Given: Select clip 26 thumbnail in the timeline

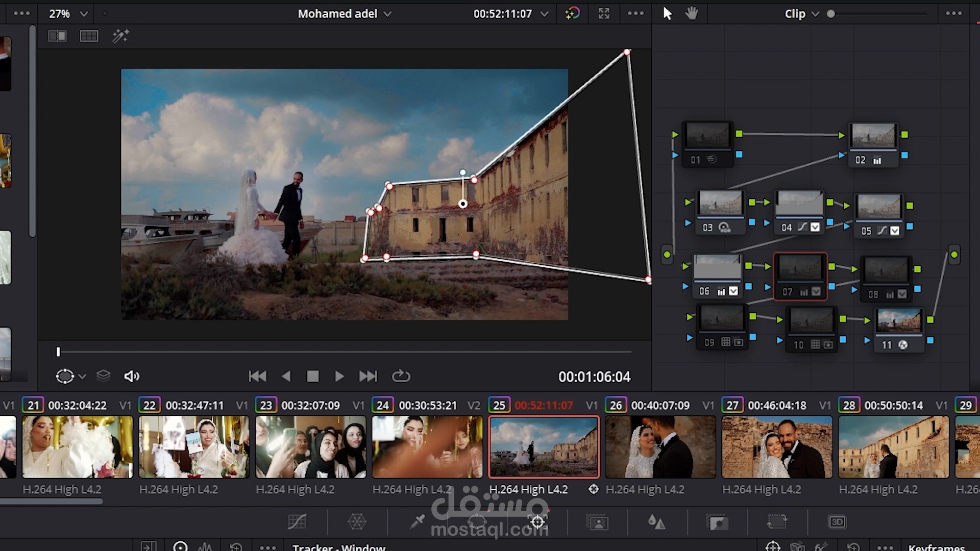Looking at the screenshot, I should (x=659, y=447).
